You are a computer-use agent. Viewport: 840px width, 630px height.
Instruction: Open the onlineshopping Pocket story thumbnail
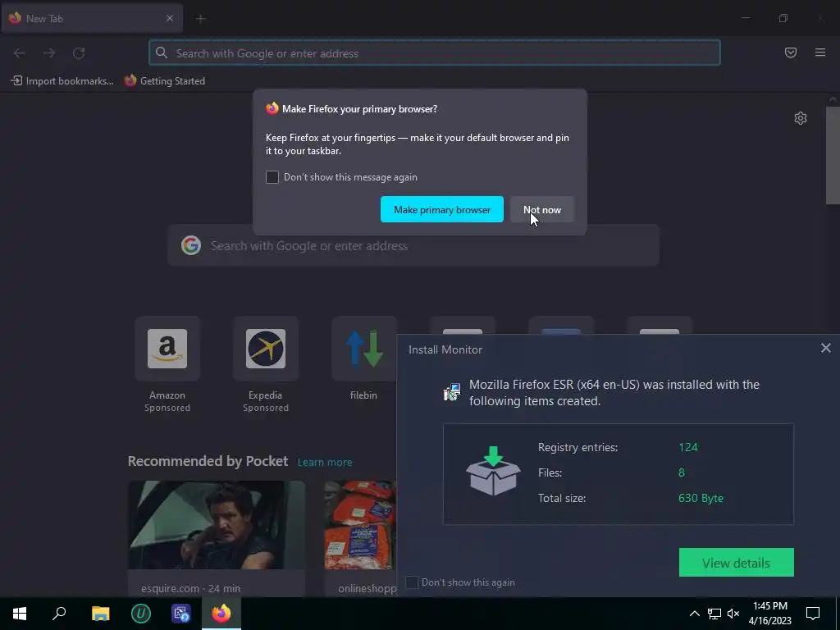361,524
